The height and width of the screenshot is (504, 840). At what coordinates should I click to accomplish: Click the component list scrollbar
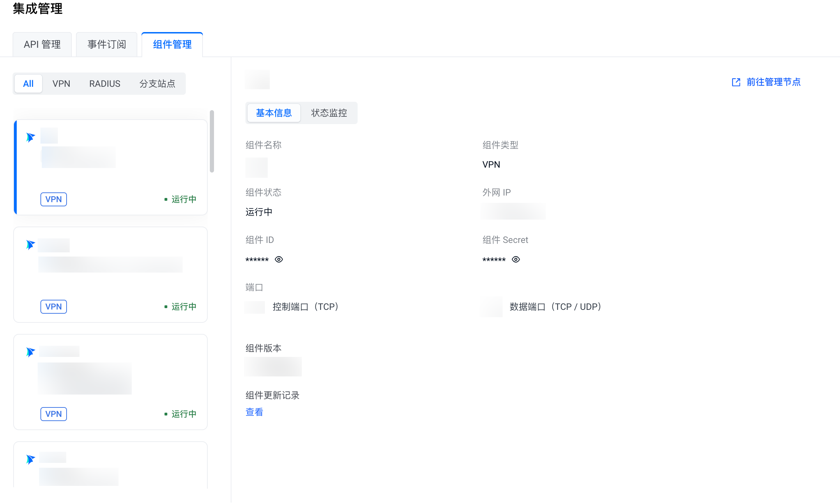click(212, 141)
